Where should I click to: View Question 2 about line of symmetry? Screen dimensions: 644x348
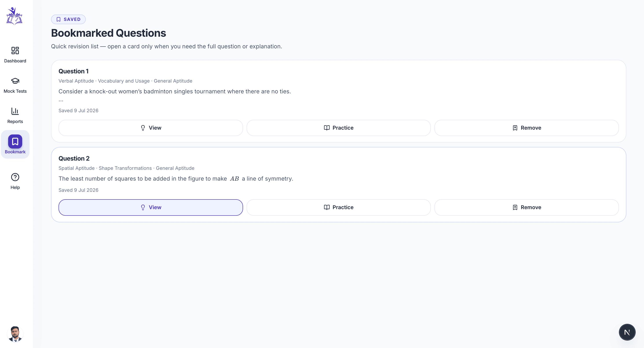click(151, 207)
